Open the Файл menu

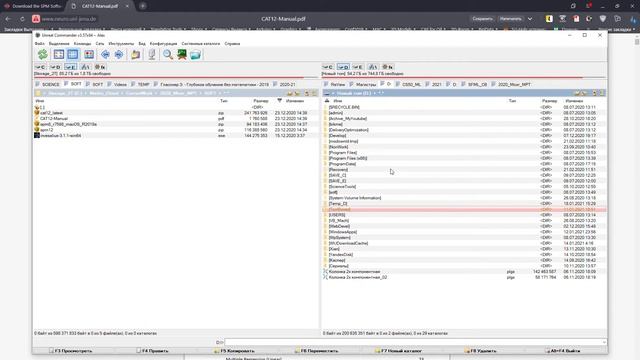point(40,44)
